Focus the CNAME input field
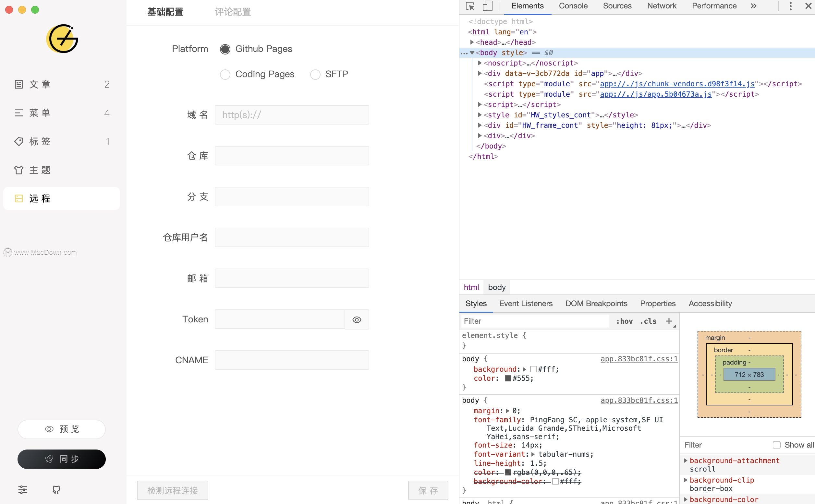 coord(292,360)
